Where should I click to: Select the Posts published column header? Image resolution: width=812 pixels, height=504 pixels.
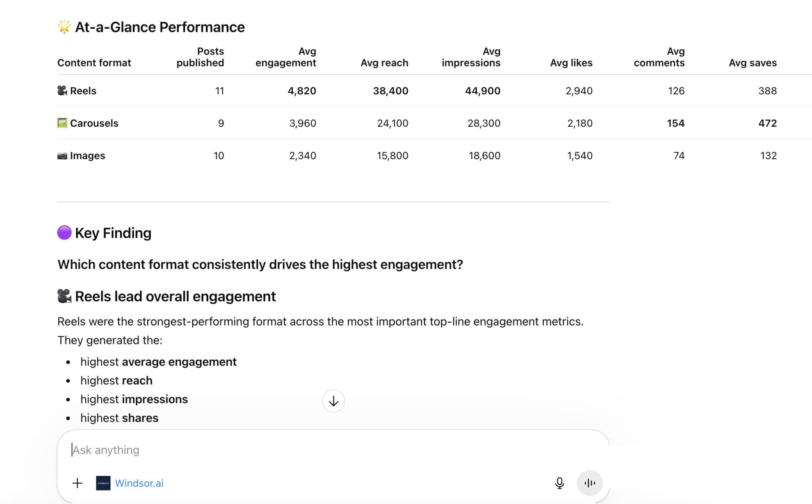pyautogui.click(x=200, y=57)
